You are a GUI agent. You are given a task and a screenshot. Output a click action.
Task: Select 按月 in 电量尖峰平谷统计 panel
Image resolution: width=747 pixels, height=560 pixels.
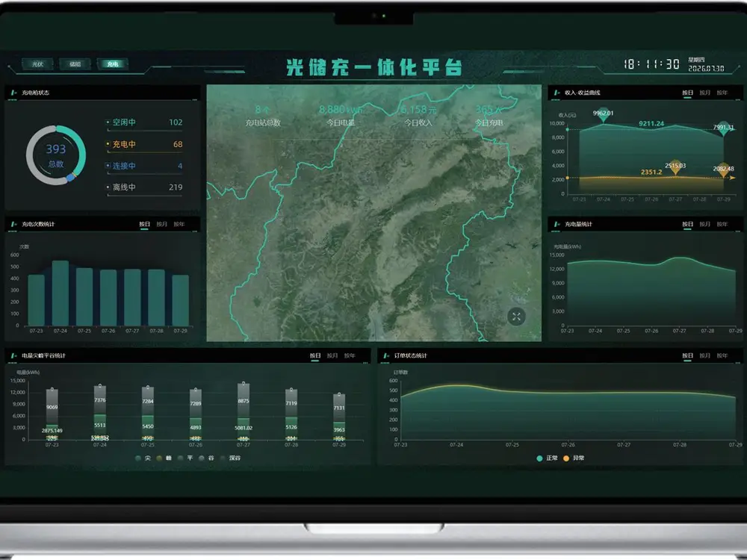[332, 355]
